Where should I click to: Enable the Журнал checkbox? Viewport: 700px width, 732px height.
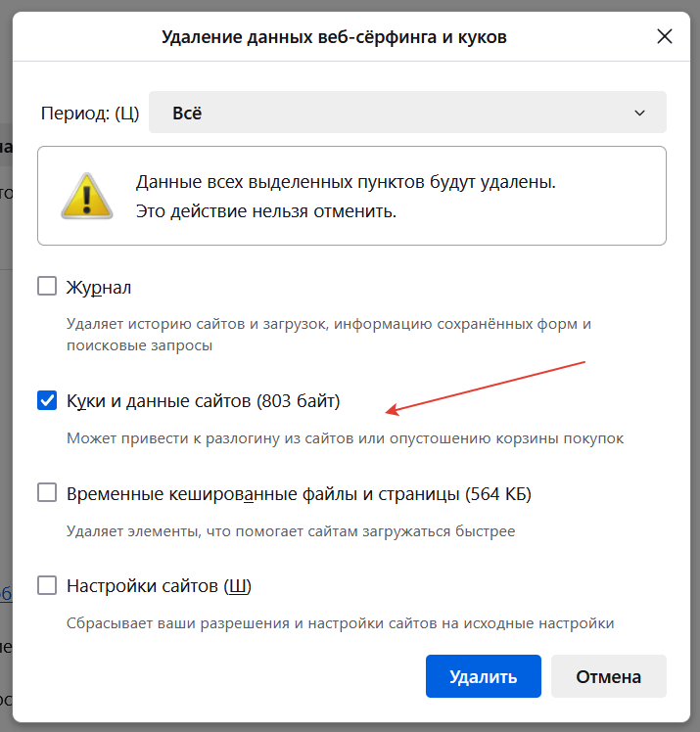point(47,286)
